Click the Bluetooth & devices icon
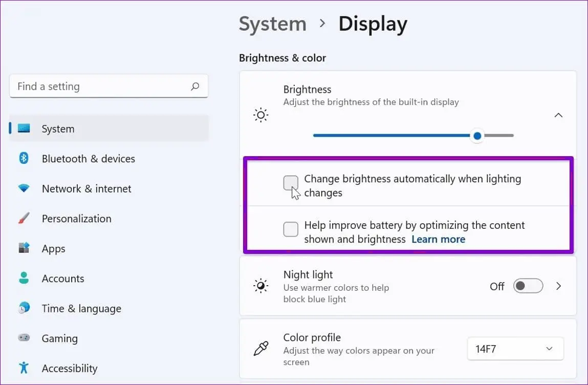Viewport: 588px width, 385px height. (24, 159)
